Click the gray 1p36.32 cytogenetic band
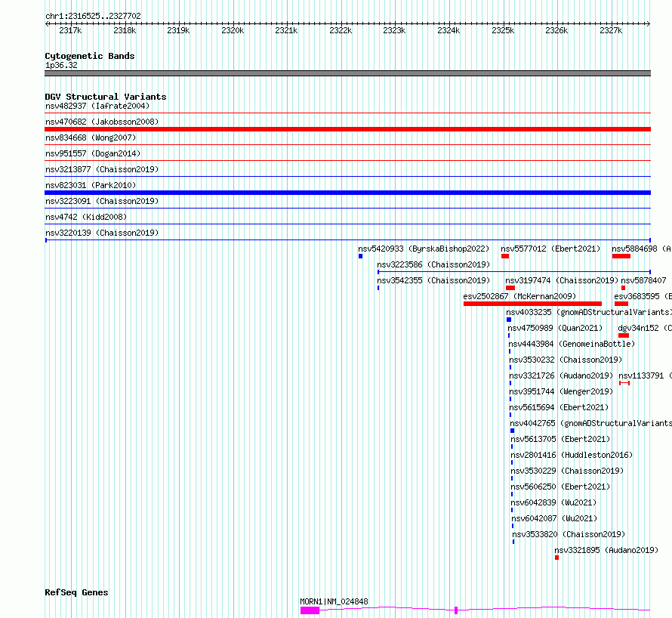 click(347, 73)
